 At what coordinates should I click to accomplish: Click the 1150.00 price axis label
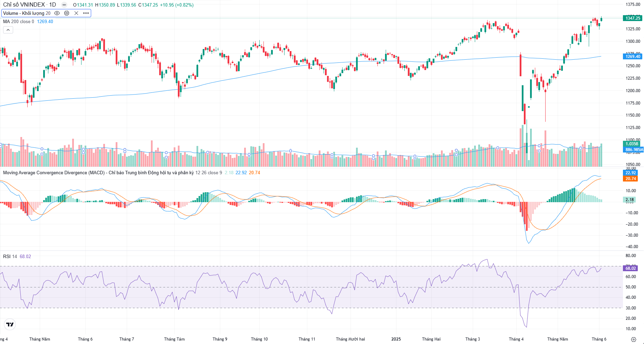pos(633,115)
